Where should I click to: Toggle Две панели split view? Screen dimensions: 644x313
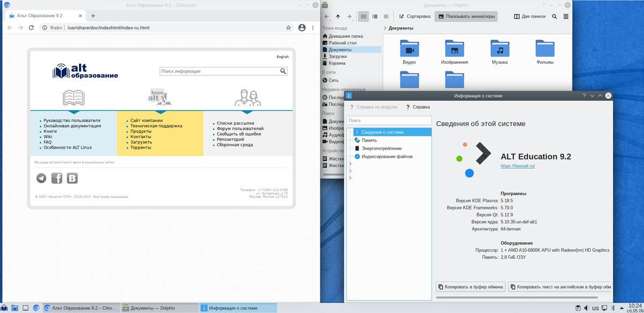click(x=531, y=17)
